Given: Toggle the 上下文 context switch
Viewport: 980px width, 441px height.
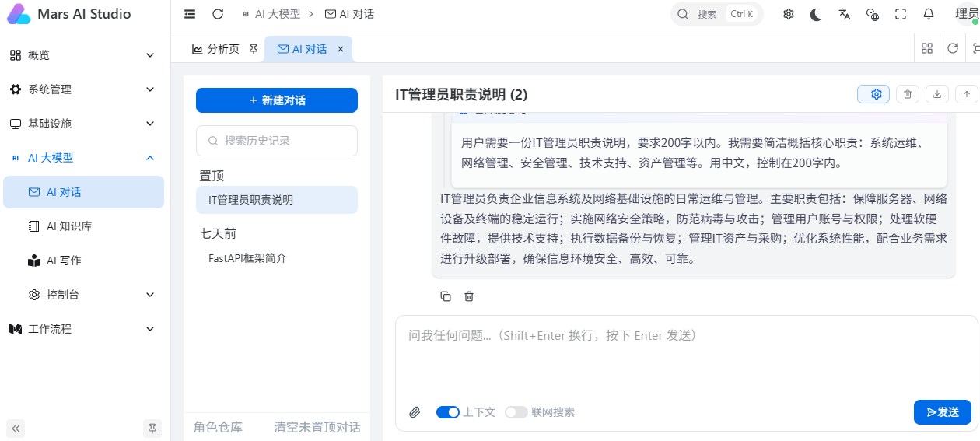Looking at the screenshot, I should 448,412.
